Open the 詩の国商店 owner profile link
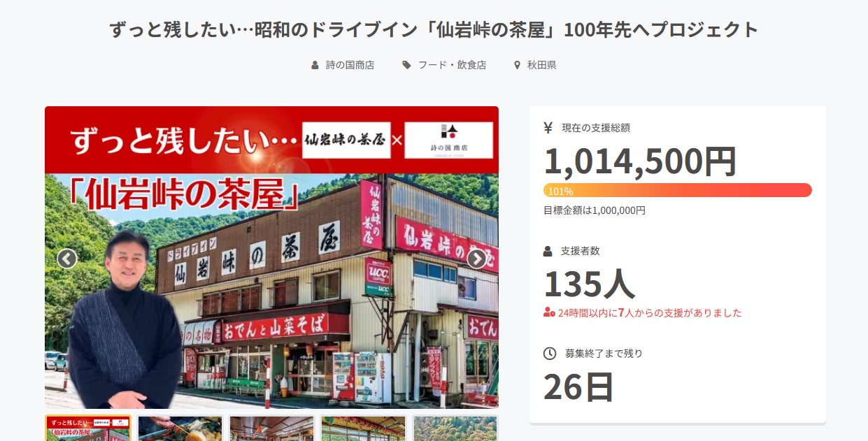The image size is (868, 441). point(350,65)
